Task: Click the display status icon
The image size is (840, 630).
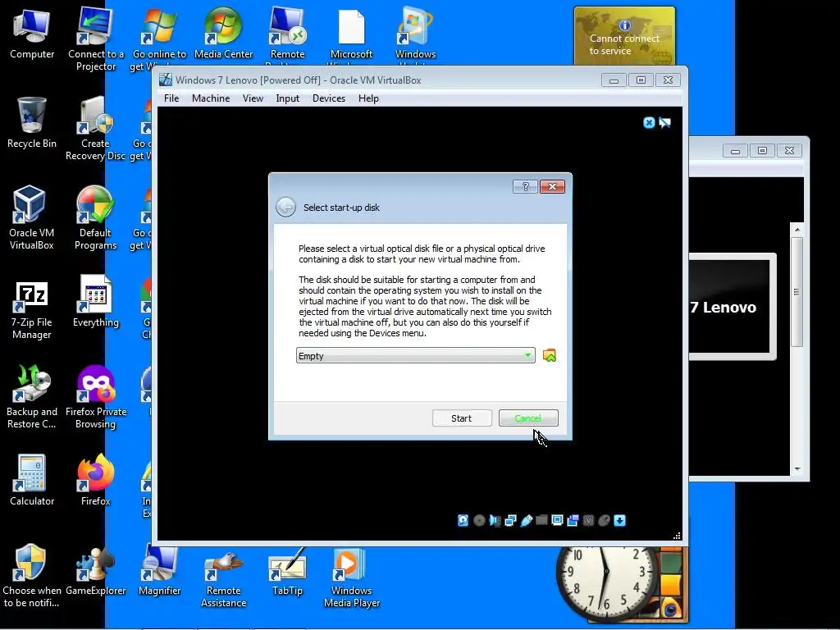Action: pos(557,520)
